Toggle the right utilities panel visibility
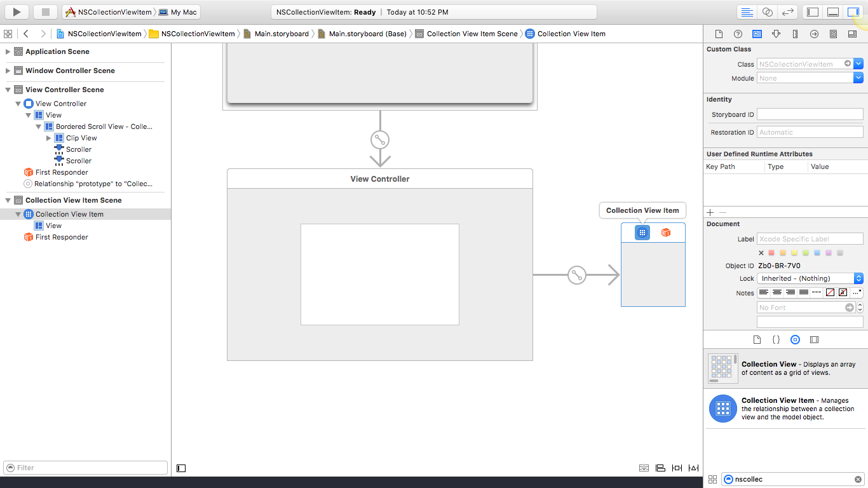This screenshot has width=868, height=488. (852, 11)
